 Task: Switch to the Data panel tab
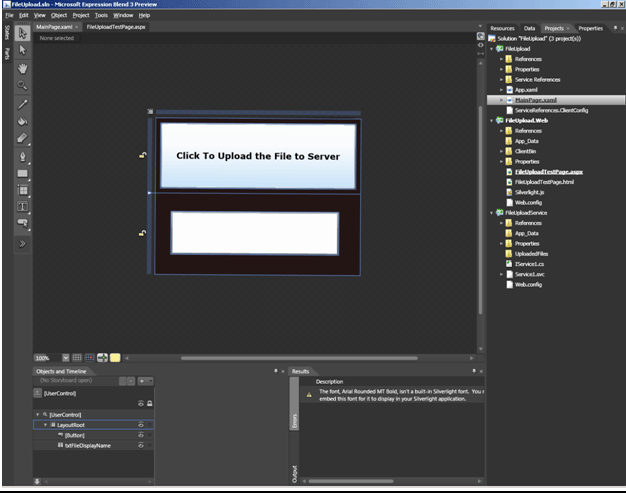(529, 28)
